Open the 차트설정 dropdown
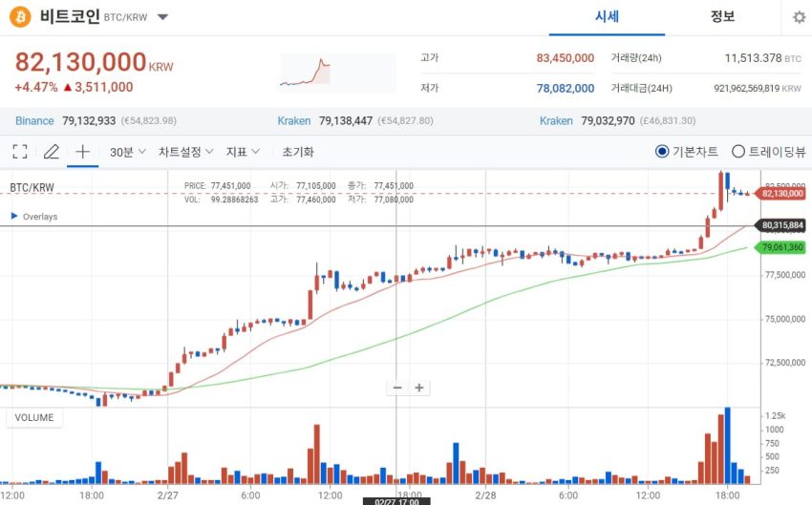 click(186, 152)
